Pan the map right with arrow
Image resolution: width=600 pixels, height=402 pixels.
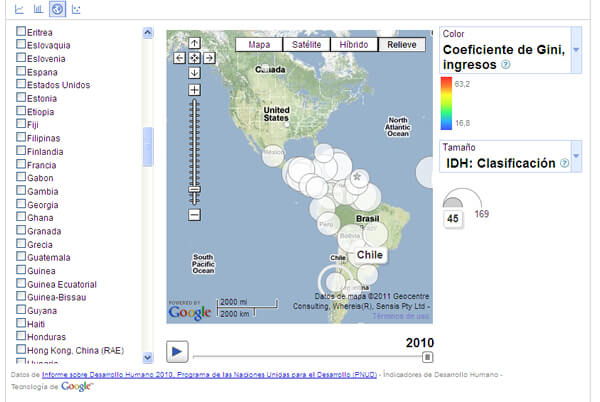click(x=208, y=58)
